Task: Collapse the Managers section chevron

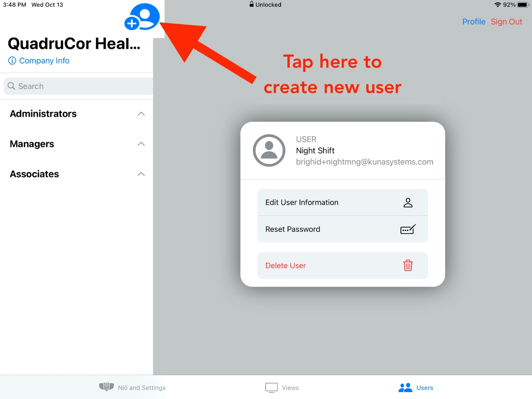Action: pos(141,144)
